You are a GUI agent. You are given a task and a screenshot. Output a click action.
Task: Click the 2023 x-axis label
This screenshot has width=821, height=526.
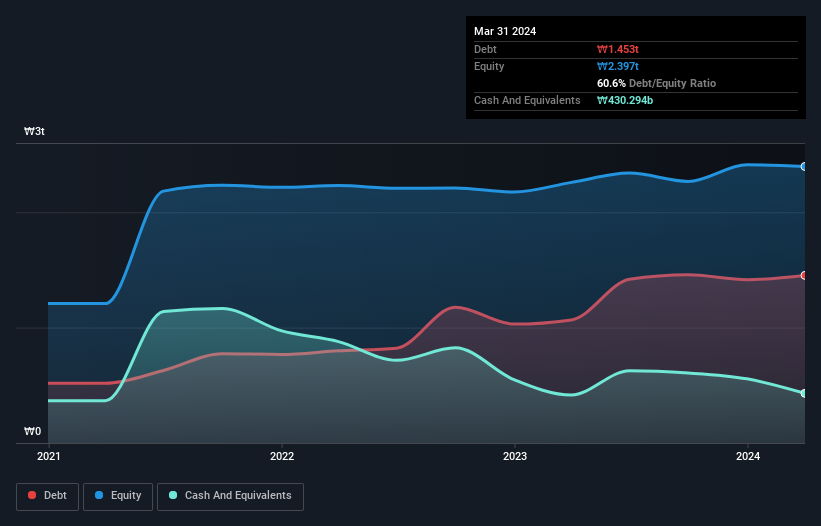[515, 456]
